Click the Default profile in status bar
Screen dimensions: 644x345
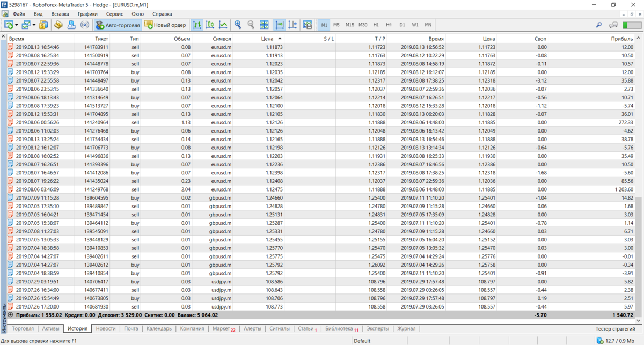point(362,340)
